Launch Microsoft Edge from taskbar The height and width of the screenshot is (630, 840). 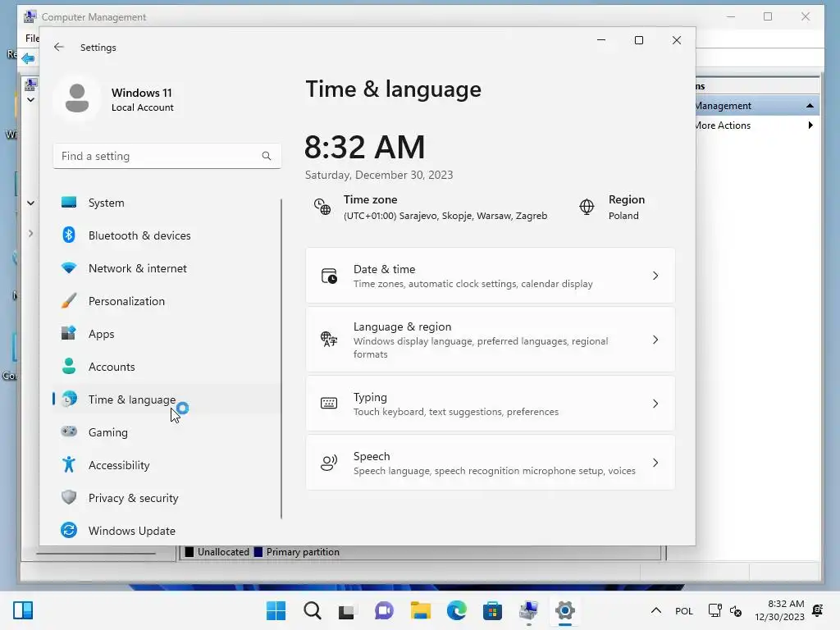coord(456,610)
